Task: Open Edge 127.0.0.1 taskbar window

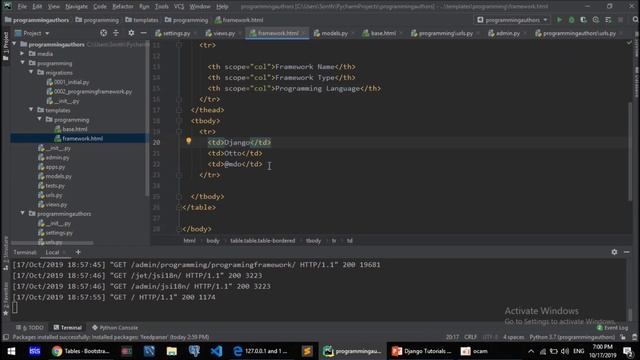Action: 261,351
